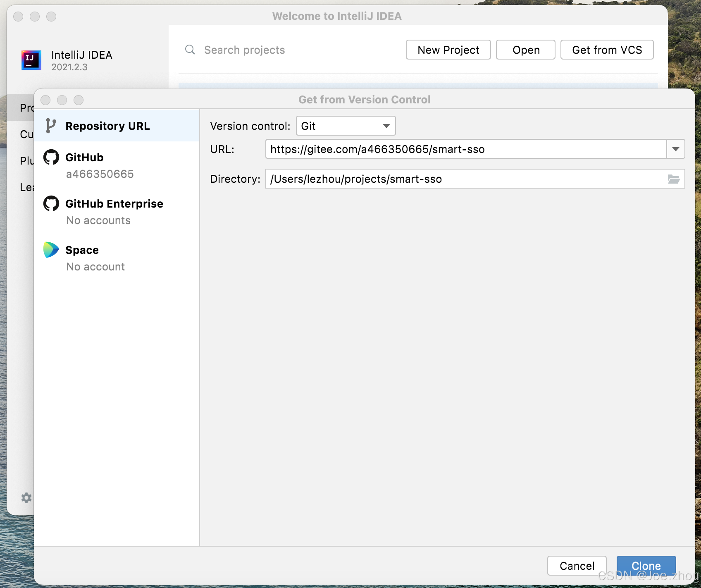Click 'No accounts' under GitHub Enterprise
701x588 pixels.
click(98, 220)
